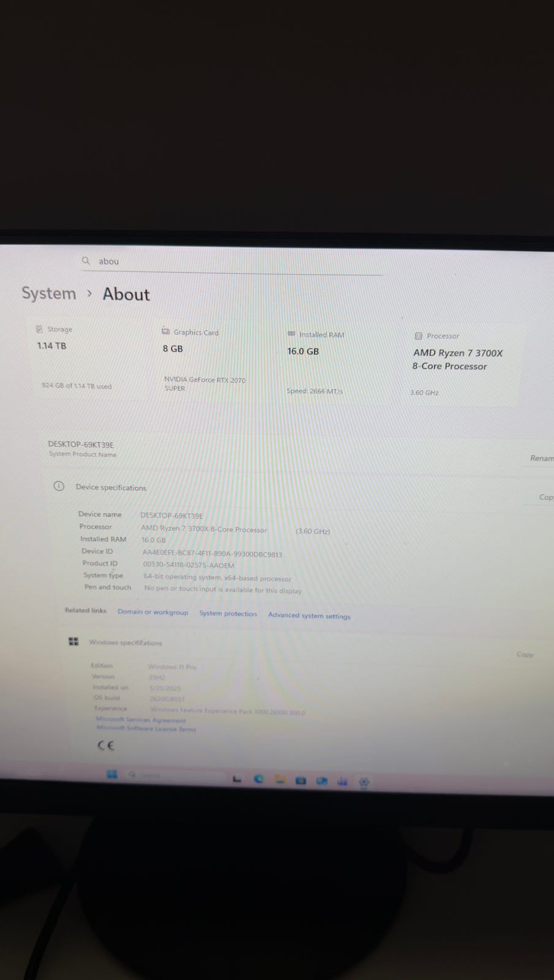Select the '1.14 TB' storage value

coord(51,346)
